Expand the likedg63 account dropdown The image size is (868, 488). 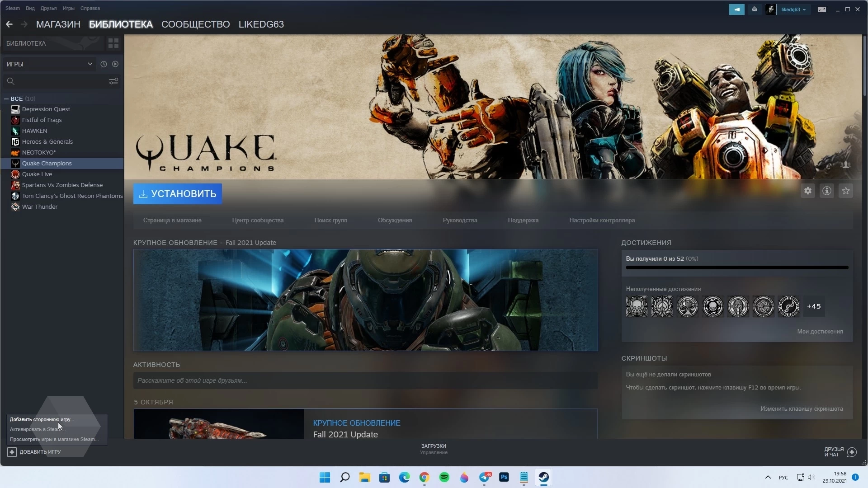click(793, 9)
